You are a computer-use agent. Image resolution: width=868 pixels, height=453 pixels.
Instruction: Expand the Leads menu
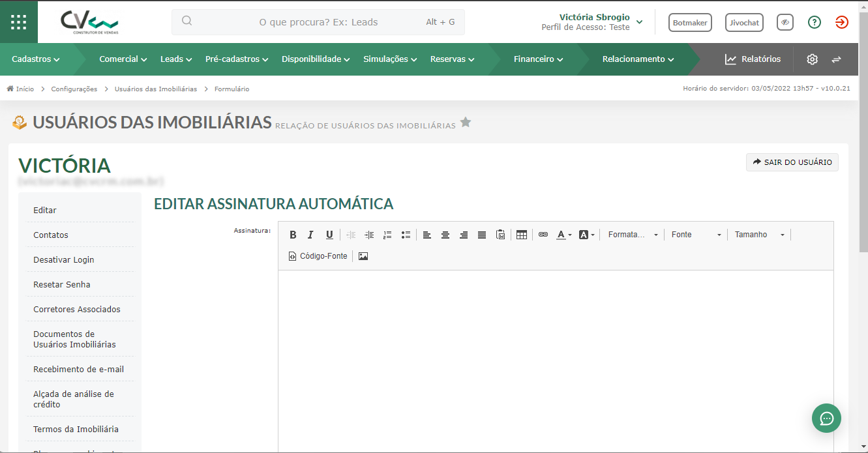click(176, 59)
